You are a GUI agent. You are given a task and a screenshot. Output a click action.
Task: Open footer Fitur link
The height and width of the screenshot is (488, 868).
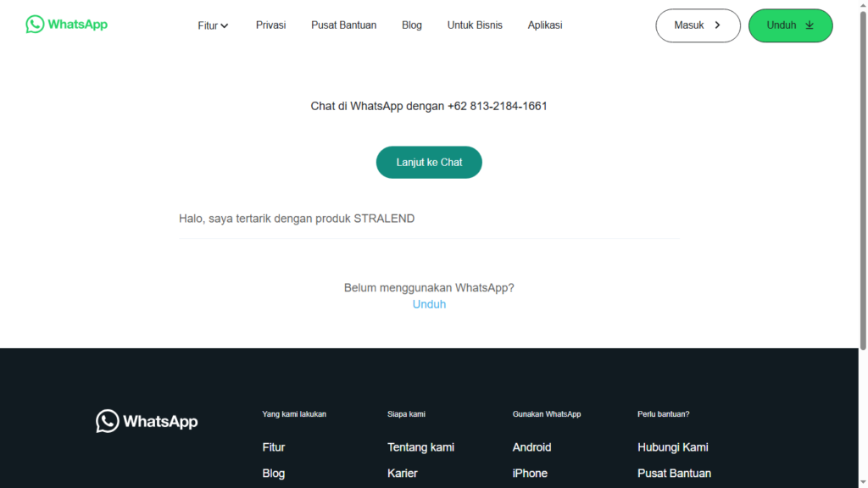pos(274,447)
